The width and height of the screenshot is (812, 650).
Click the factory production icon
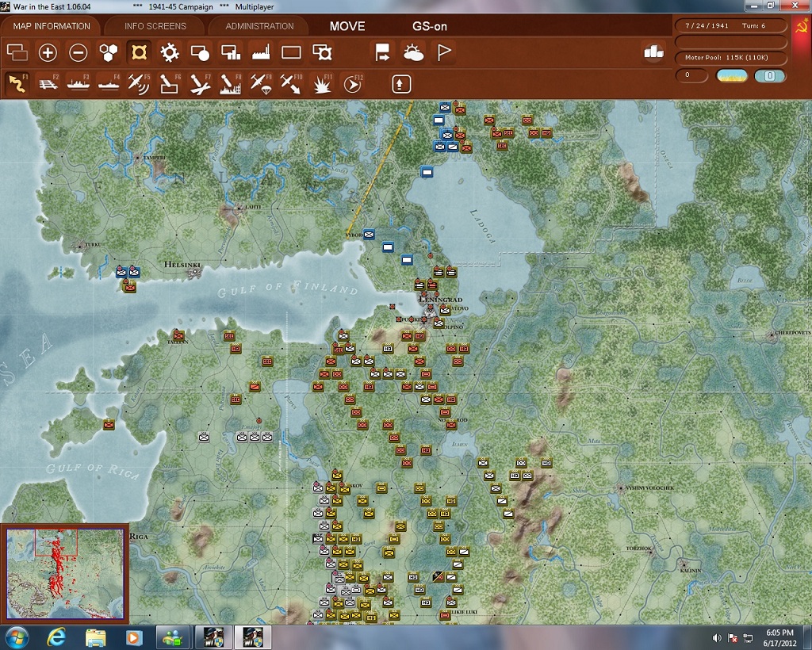tap(260, 52)
